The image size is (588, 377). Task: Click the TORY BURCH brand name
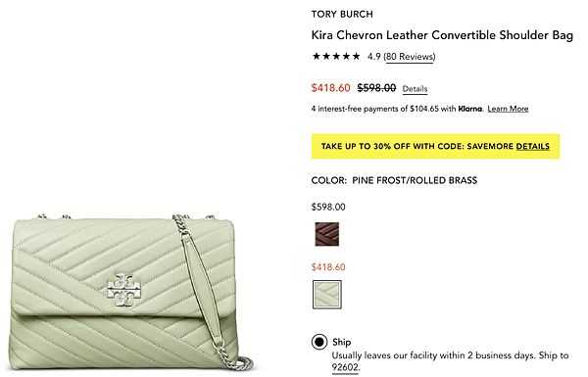pos(342,15)
